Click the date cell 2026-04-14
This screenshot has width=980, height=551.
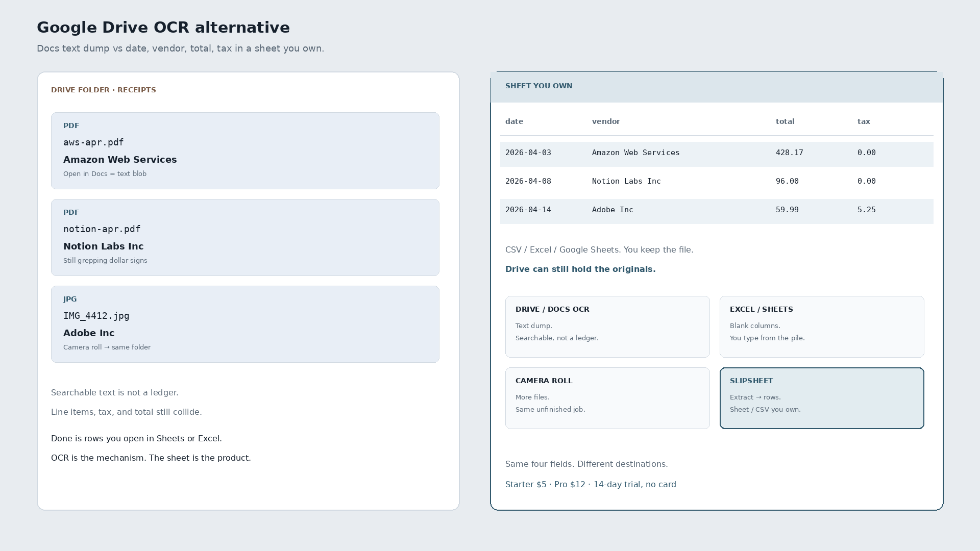pyautogui.click(x=528, y=210)
